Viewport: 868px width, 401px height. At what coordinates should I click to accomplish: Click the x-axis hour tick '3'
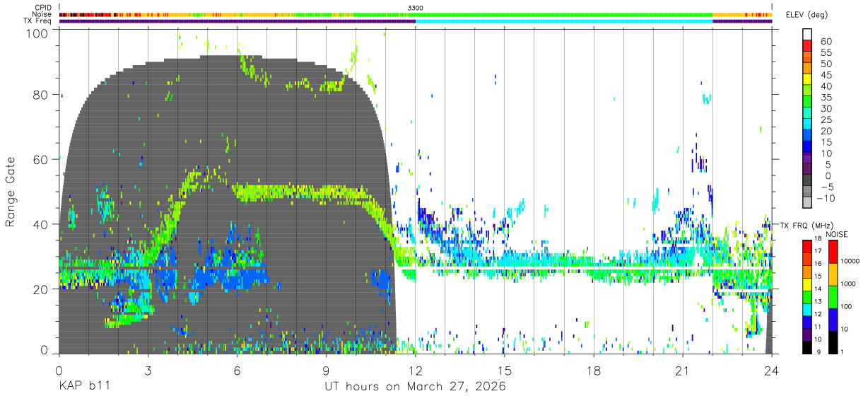(148, 370)
